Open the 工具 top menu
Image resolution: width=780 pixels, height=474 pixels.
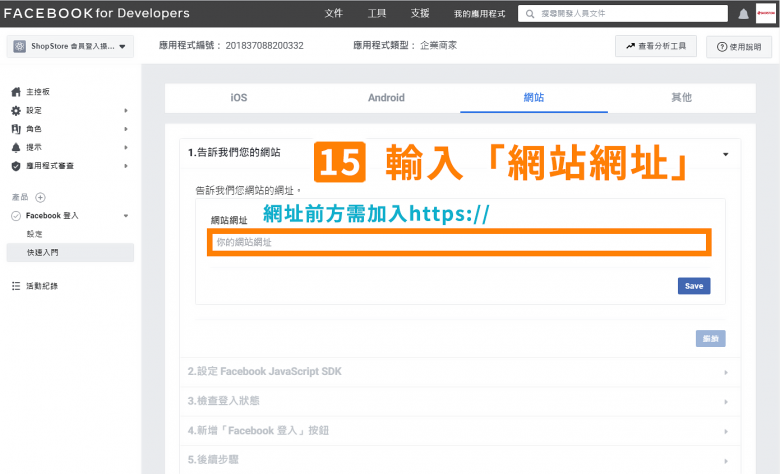click(377, 13)
